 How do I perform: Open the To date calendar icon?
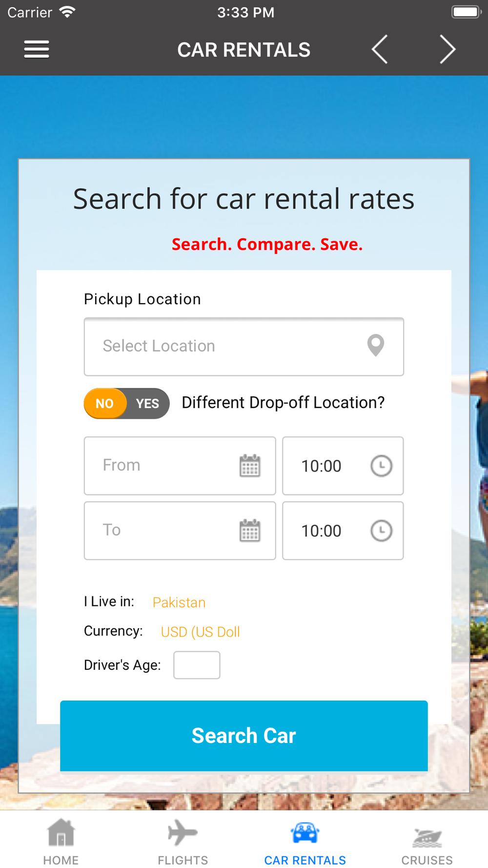click(x=250, y=531)
